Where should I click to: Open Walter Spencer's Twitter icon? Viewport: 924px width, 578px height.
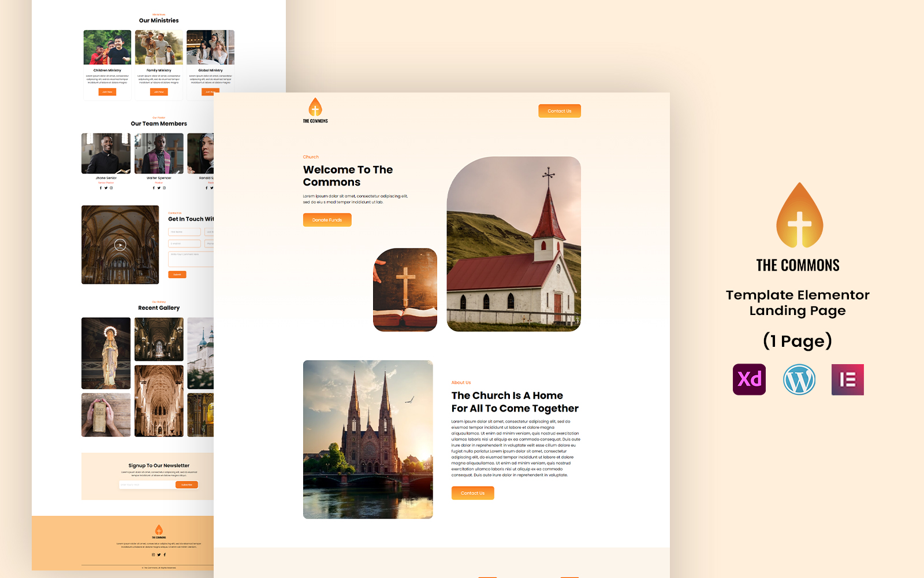[159, 188]
